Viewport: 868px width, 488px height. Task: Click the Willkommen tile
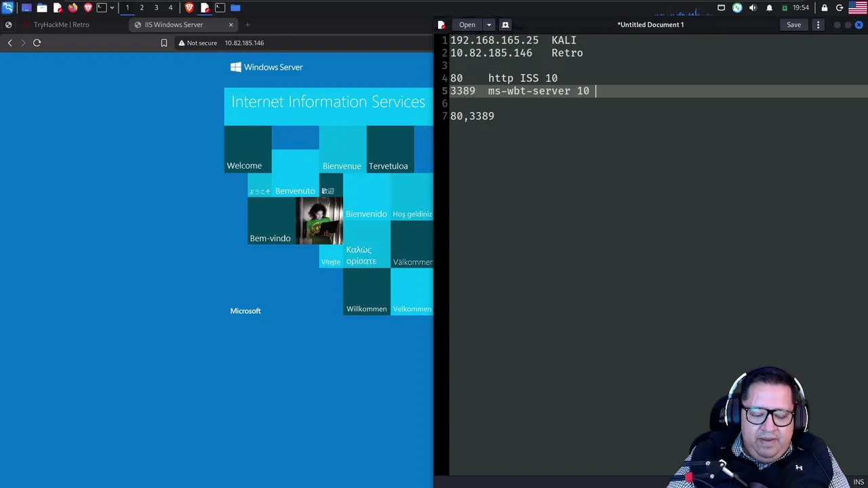(366, 291)
